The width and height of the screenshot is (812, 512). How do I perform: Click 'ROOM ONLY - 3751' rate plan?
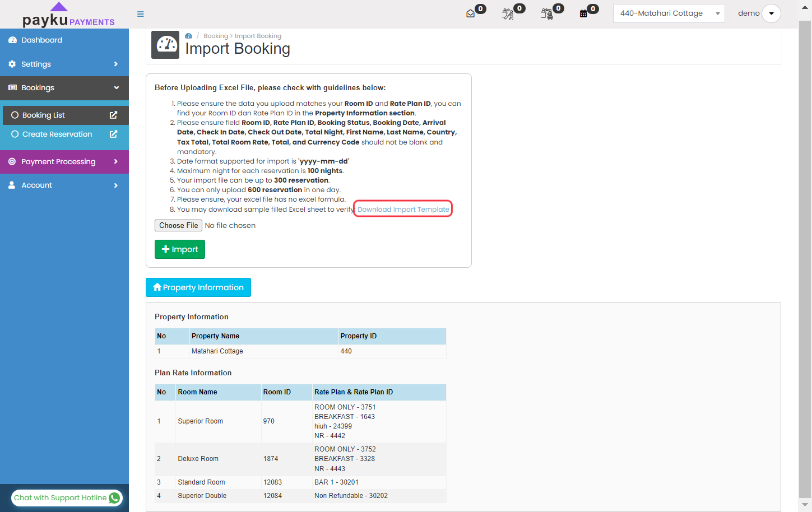pos(345,407)
